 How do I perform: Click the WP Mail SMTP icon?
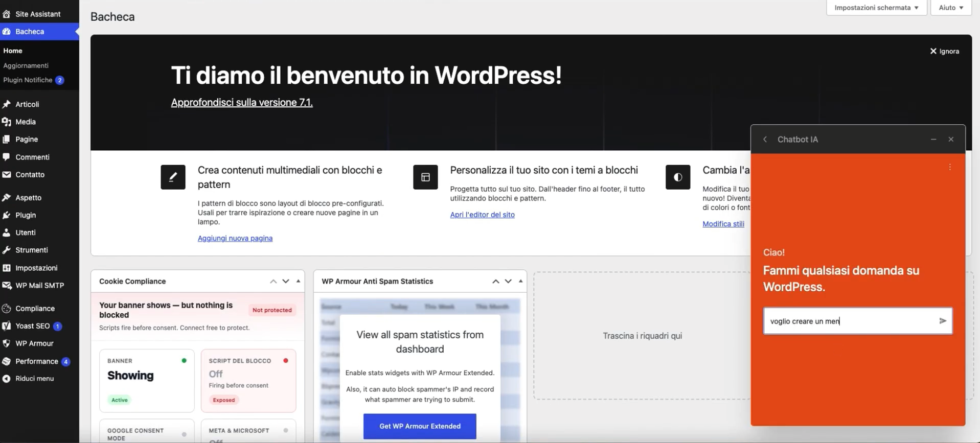[7, 285]
